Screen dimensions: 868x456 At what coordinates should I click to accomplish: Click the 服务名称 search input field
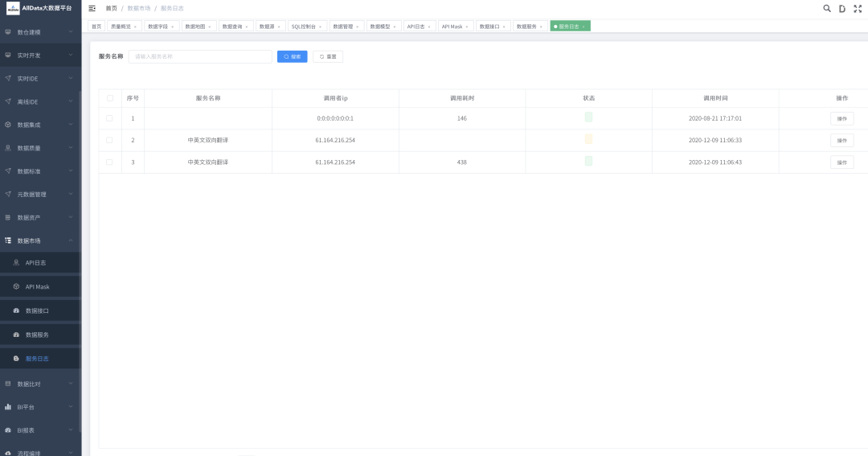click(x=200, y=57)
